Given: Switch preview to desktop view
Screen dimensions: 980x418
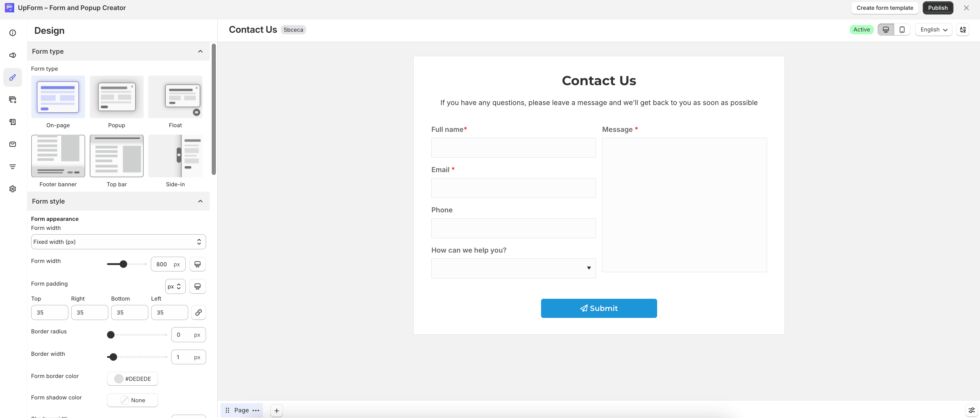Looking at the screenshot, I should (x=886, y=30).
